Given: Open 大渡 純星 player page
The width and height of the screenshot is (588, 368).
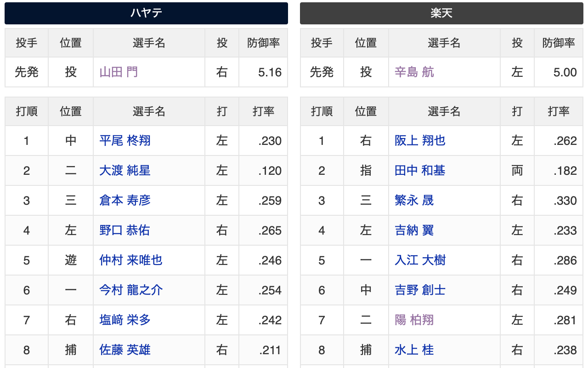Looking at the screenshot, I should (x=125, y=171).
